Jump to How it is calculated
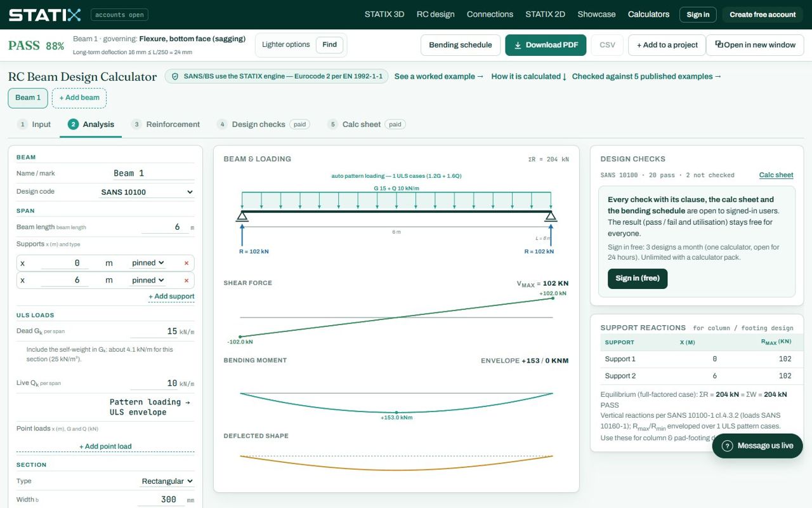 tap(529, 77)
